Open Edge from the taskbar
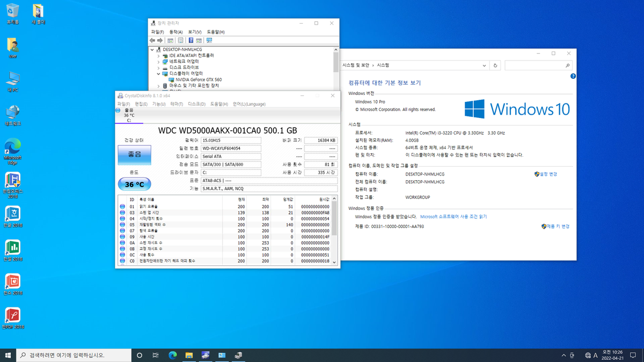The width and height of the screenshot is (644, 362). pos(173,355)
